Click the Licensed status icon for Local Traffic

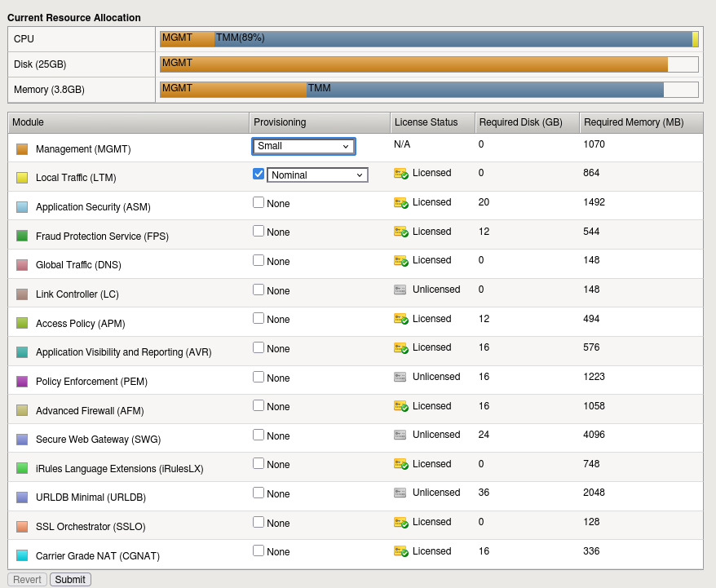(x=400, y=174)
